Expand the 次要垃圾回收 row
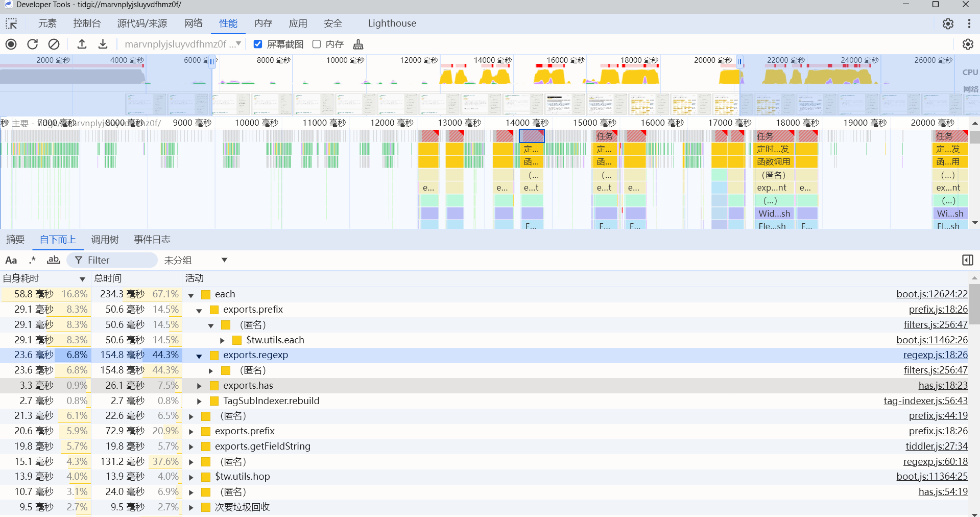 coord(191,507)
